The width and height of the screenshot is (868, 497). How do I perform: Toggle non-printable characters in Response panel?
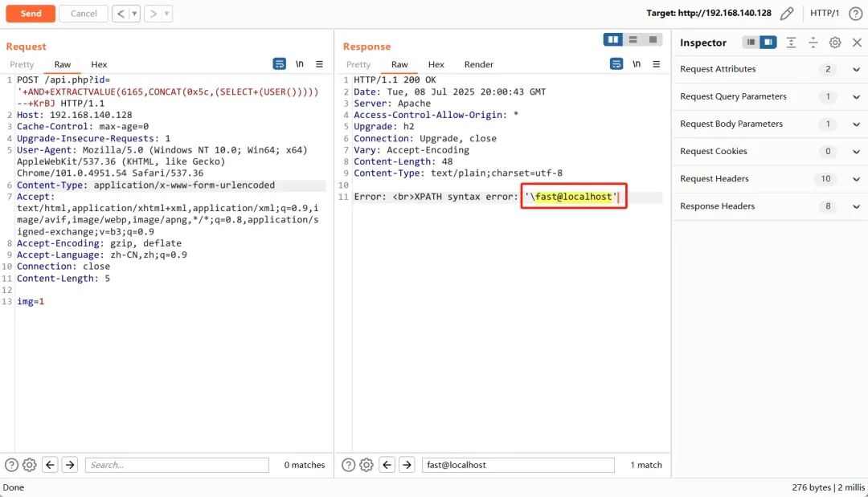click(637, 64)
